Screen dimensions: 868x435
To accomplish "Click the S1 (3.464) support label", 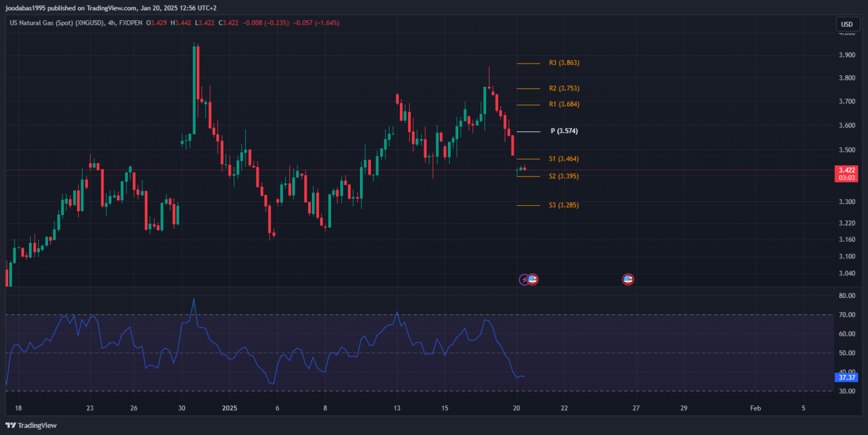I will pos(564,158).
